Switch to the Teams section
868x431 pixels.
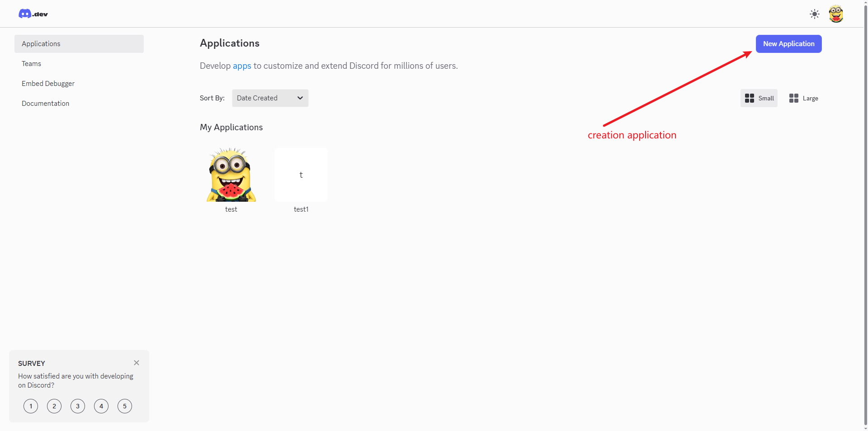(x=31, y=63)
